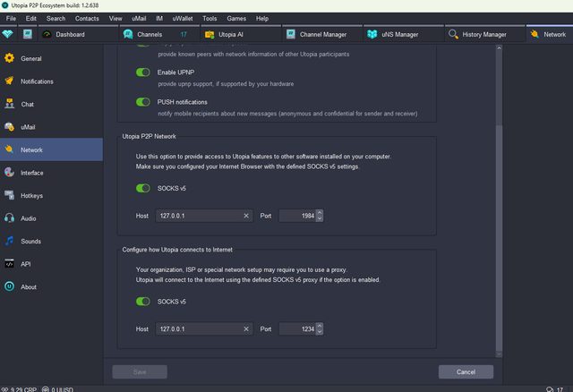
Task: Toggle the Enable UPNP switch
Action: (x=143, y=72)
